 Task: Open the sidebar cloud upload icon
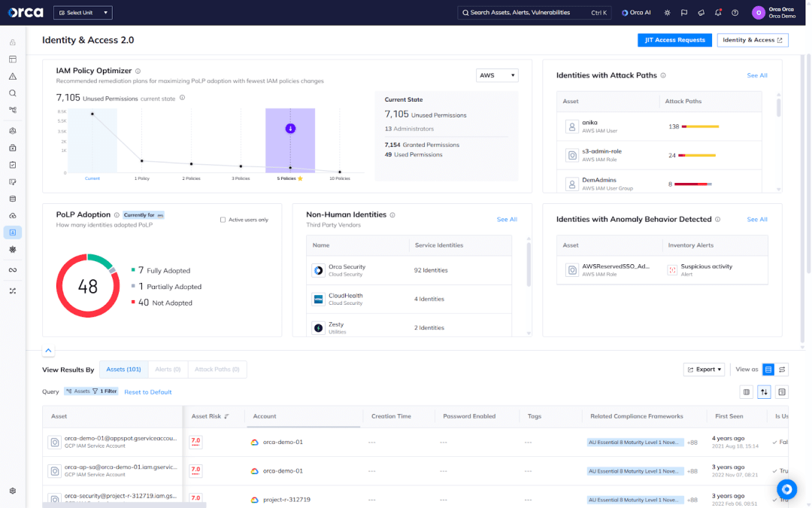[13, 216]
